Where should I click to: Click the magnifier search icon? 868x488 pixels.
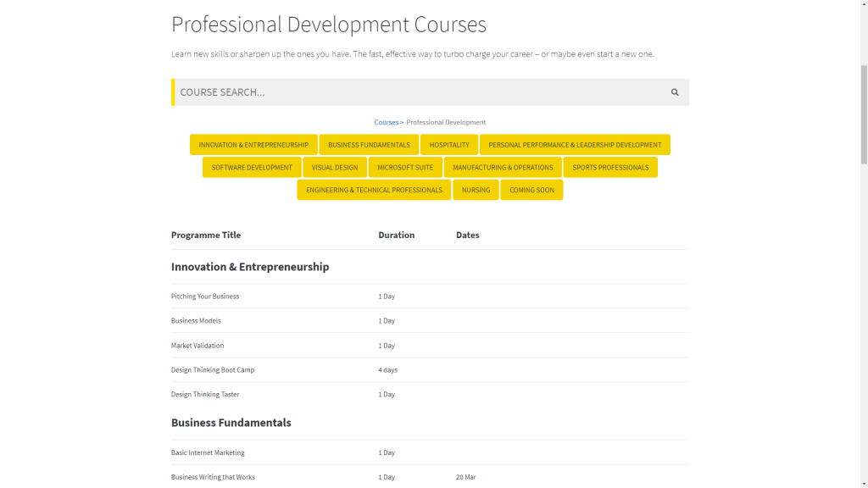pyautogui.click(x=674, y=92)
